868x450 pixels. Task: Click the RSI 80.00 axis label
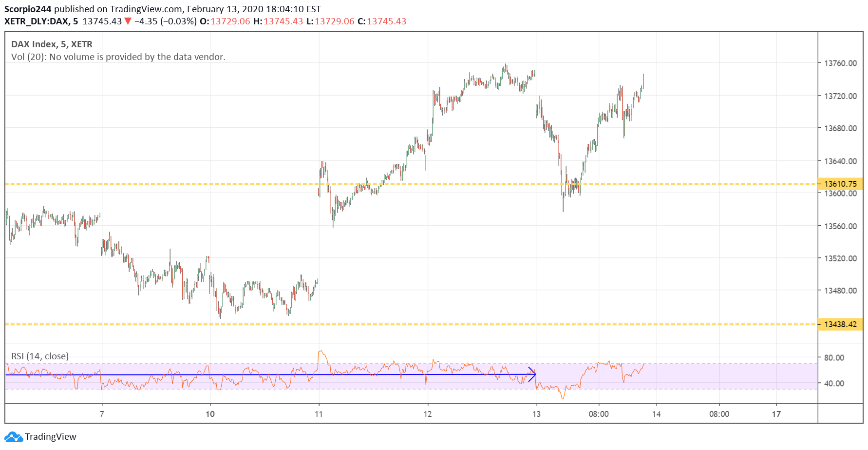(834, 358)
